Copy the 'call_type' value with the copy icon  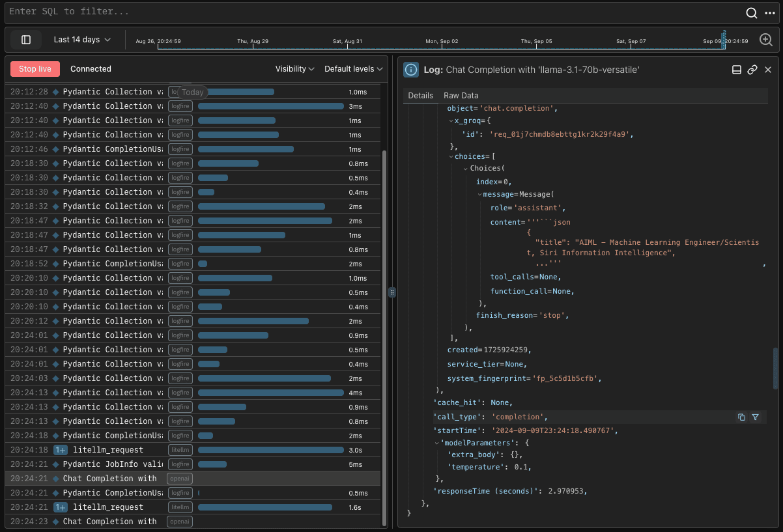741,417
